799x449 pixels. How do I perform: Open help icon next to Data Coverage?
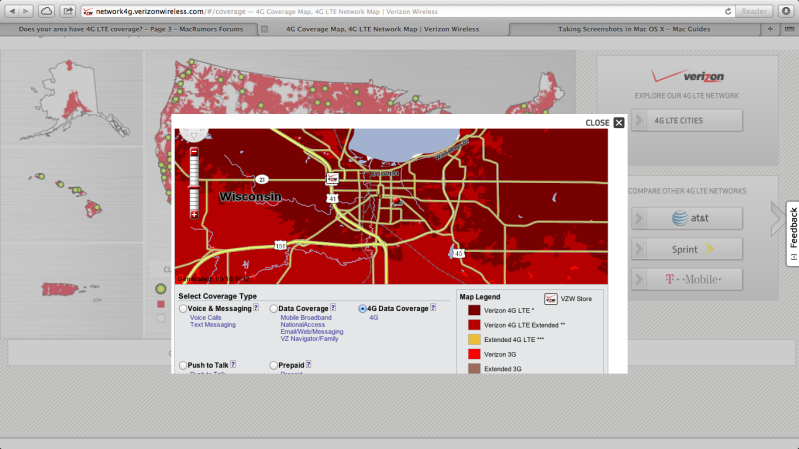tap(333, 308)
